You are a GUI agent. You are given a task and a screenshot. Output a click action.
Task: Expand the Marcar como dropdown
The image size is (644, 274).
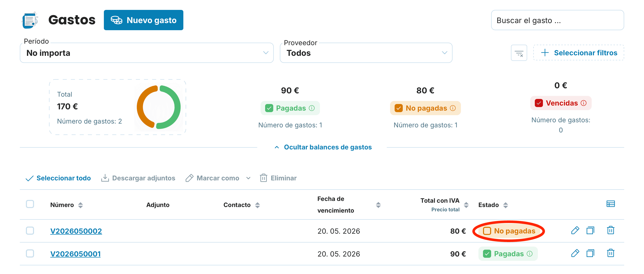[x=218, y=178]
